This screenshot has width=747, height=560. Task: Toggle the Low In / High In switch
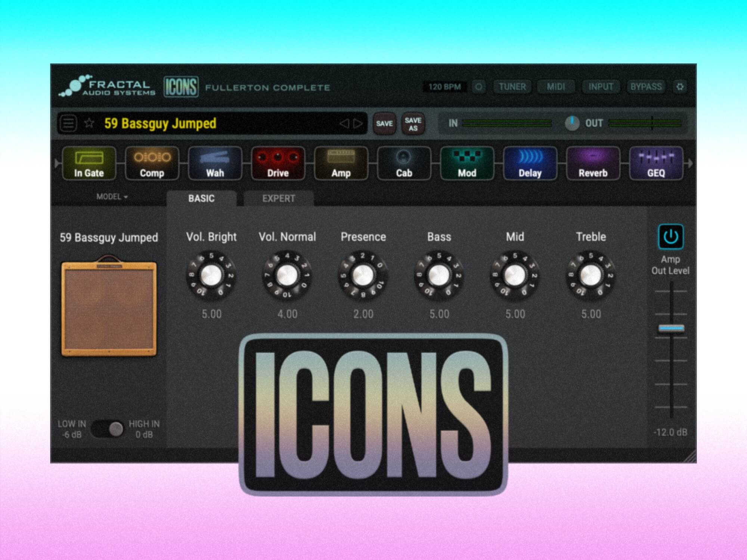(x=108, y=429)
